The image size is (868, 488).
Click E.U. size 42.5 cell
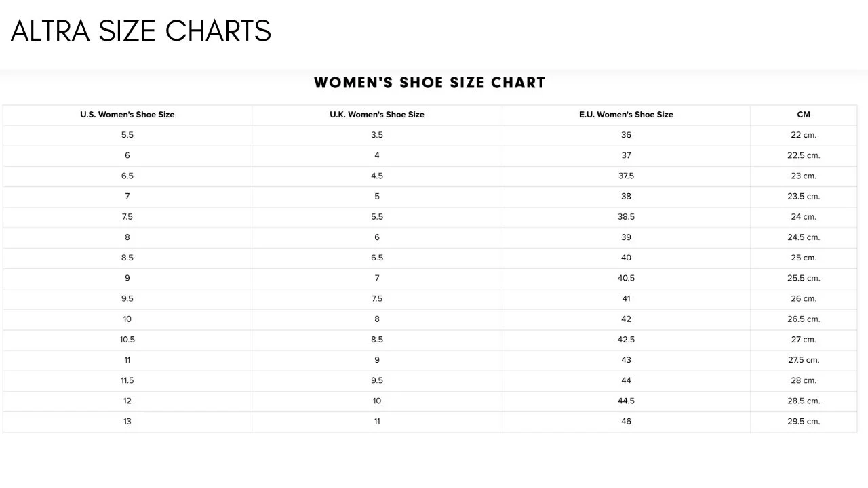pyautogui.click(x=626, y=340)
